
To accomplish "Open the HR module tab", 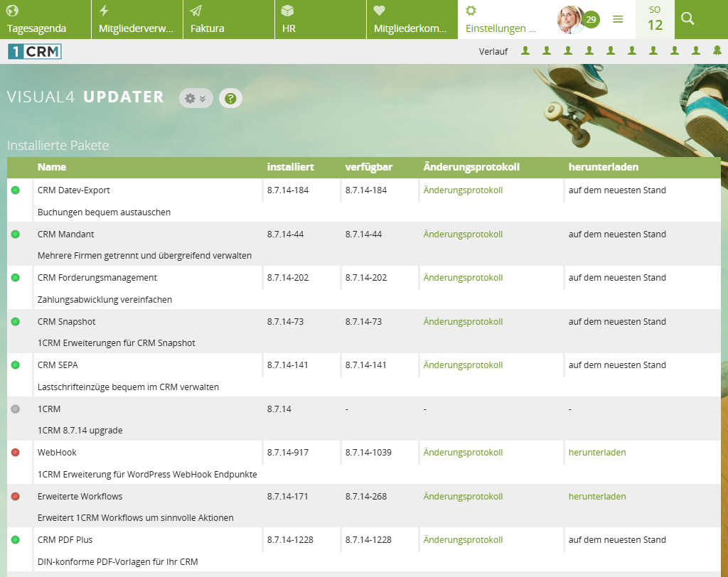I will coord(320,20).
